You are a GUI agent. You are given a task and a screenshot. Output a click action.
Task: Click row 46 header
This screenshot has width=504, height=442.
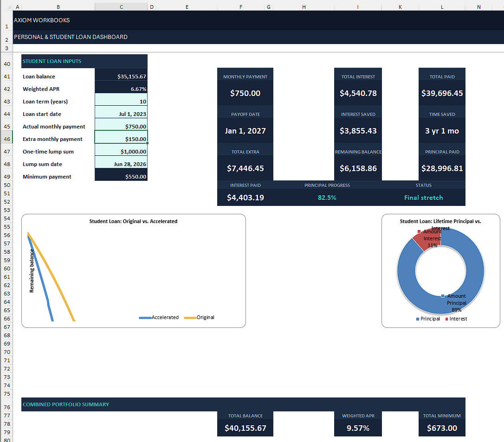tap(7, 139)
